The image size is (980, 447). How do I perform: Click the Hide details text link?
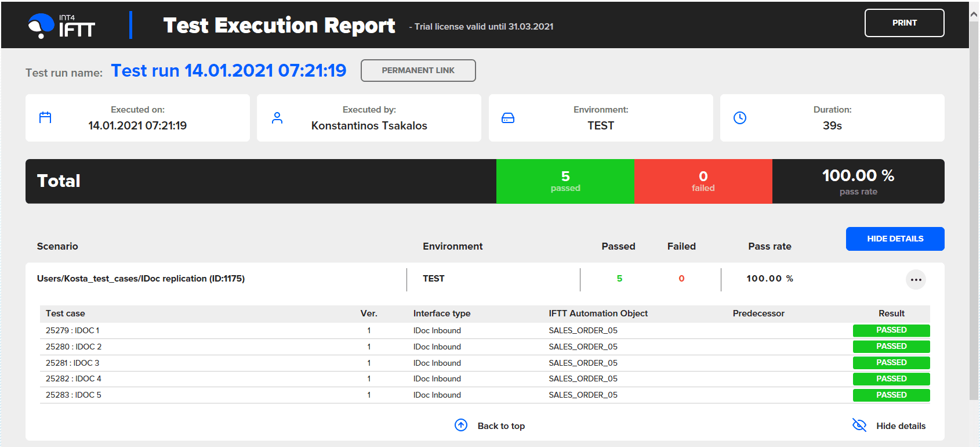point(901,426)
